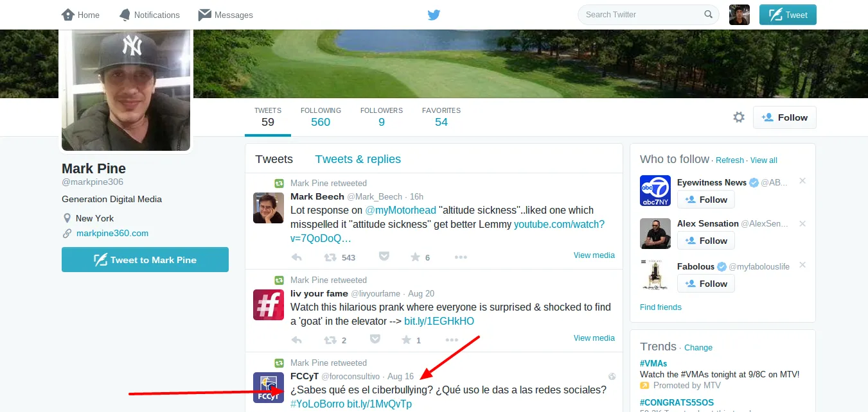Image resolution: width=868 pixels, height=412 pixels.
Task: Change the Trends location
Action: pos(698,348)
